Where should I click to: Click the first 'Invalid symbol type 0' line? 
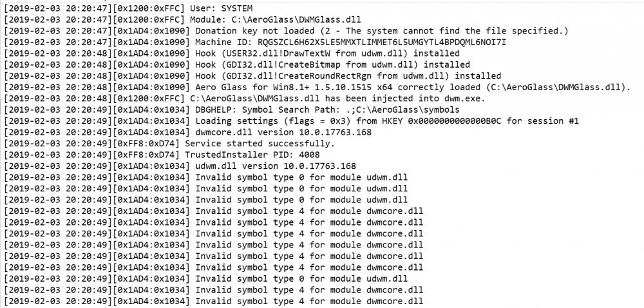click(x=301, y=177)
